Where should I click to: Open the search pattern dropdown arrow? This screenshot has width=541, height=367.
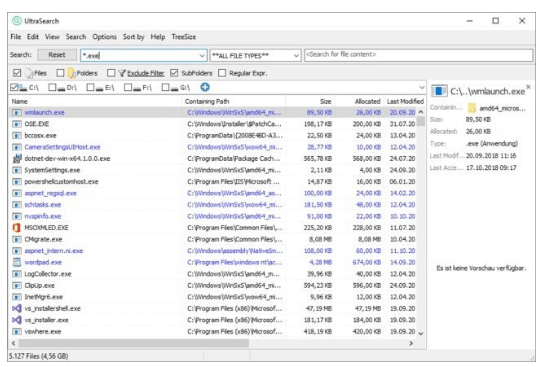point(202,56)
